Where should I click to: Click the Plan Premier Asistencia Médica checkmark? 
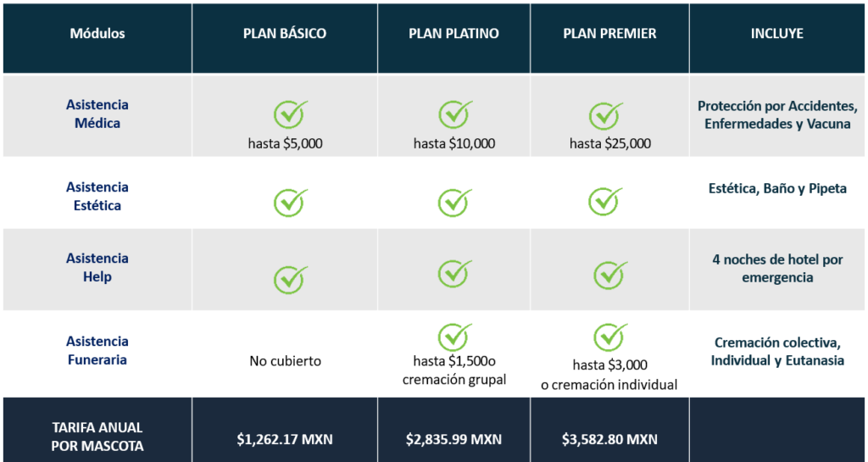pos(604,115)
